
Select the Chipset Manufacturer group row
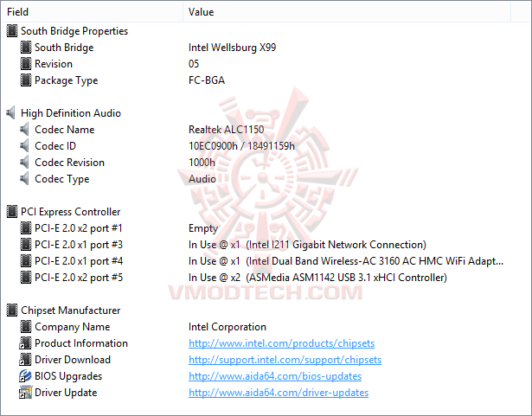click(71, 310)
